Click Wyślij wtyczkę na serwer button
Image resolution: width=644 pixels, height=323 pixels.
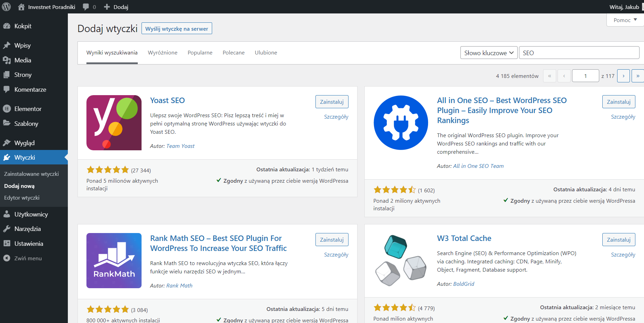(x=177, y=29)
